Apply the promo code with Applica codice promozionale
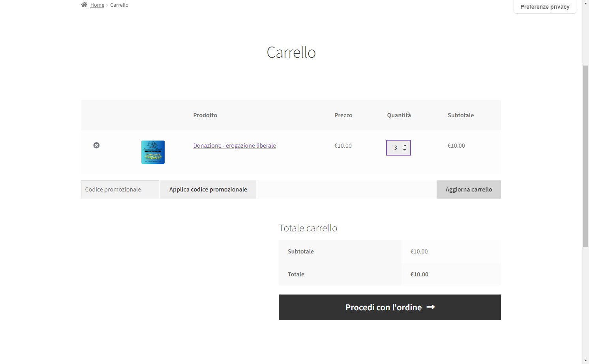589x364 pixels. [208, 190]
